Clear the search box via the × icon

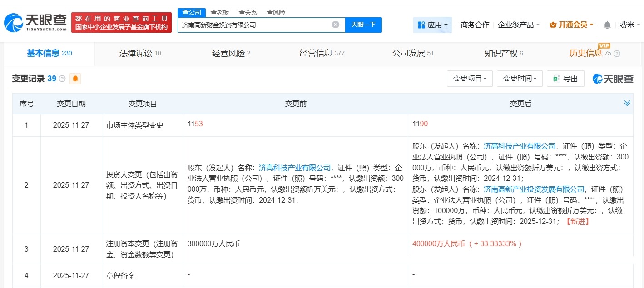click(x=335, y=25)
